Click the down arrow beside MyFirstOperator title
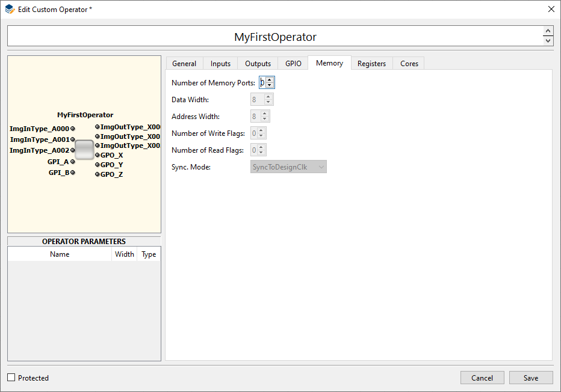The image size is (561, 392). [x=548, y=41]
